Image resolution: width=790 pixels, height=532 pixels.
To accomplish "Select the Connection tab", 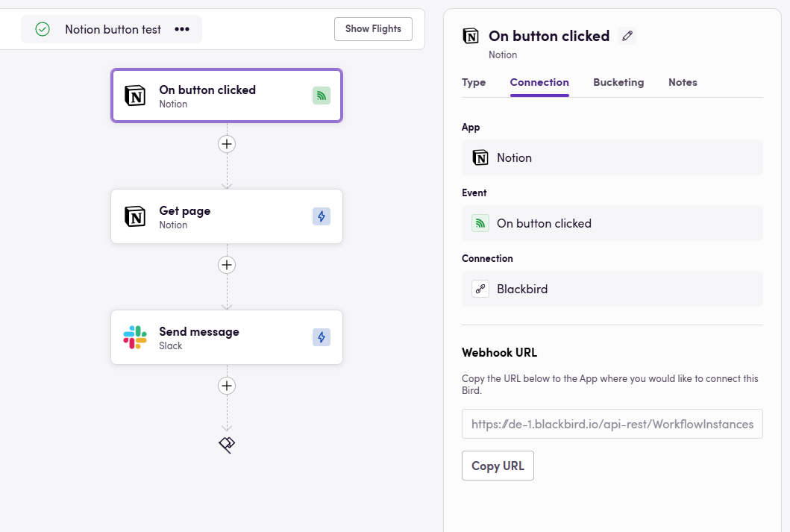I will (539, 83).
